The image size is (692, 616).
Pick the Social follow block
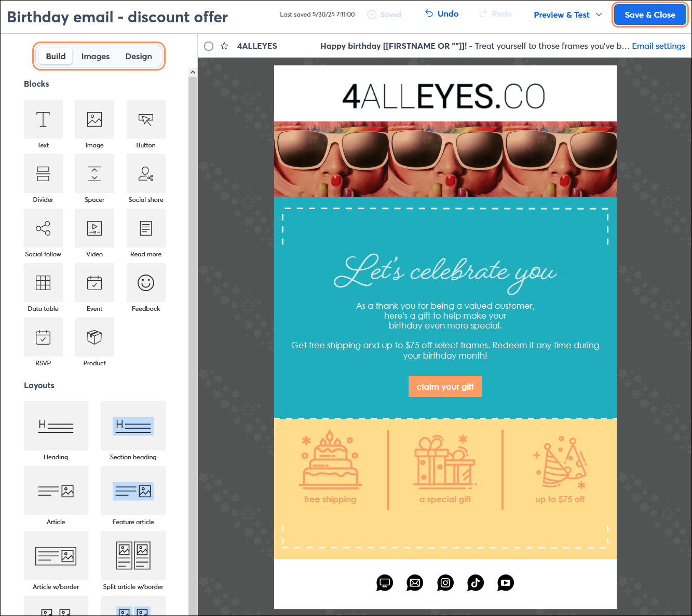click(43, 228)
